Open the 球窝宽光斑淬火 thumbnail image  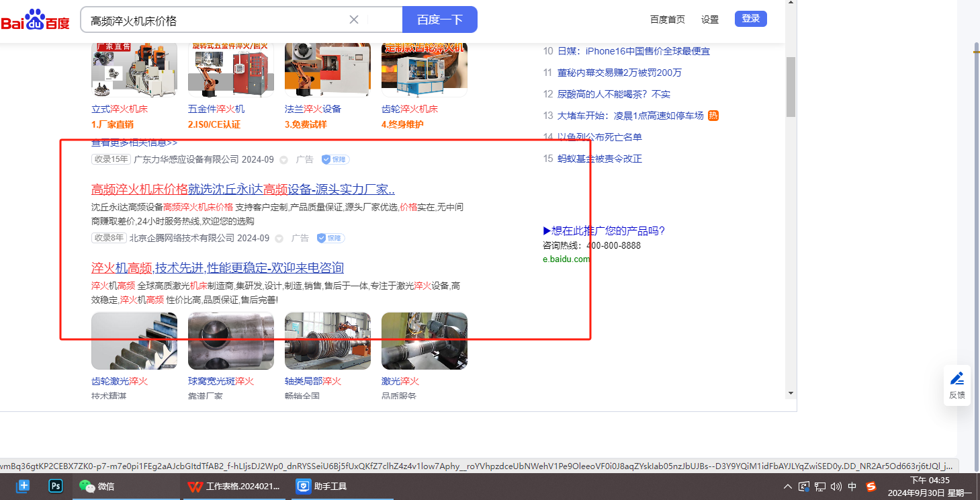point(231,341)
